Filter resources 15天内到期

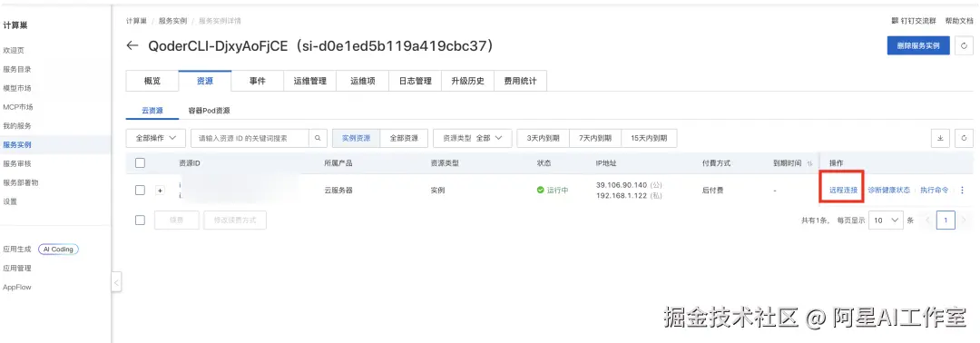(649, 138)
